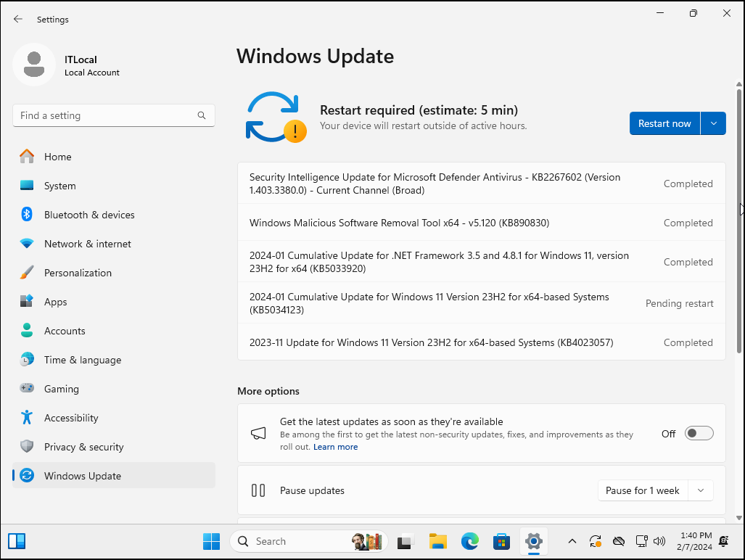Select the KB5034123 cumulative update row

pyautogui.click(x=481, y=303)
